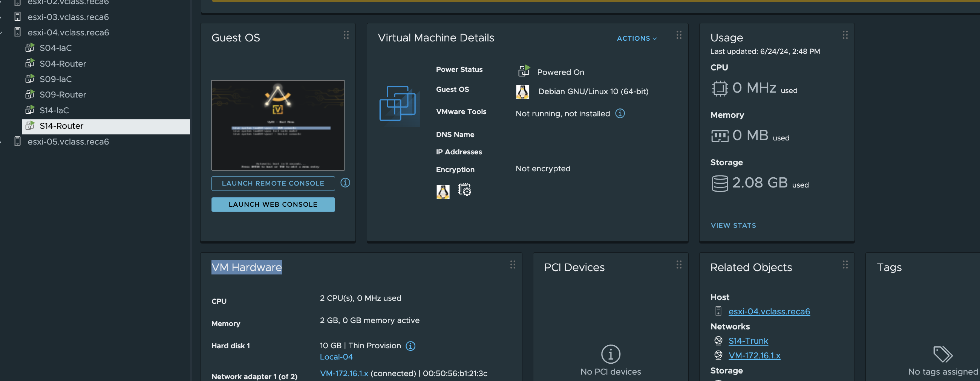Select the S04-IaC virtual machine icon
The width and height of the screenshot is (980, 381).
coord(30,47)
